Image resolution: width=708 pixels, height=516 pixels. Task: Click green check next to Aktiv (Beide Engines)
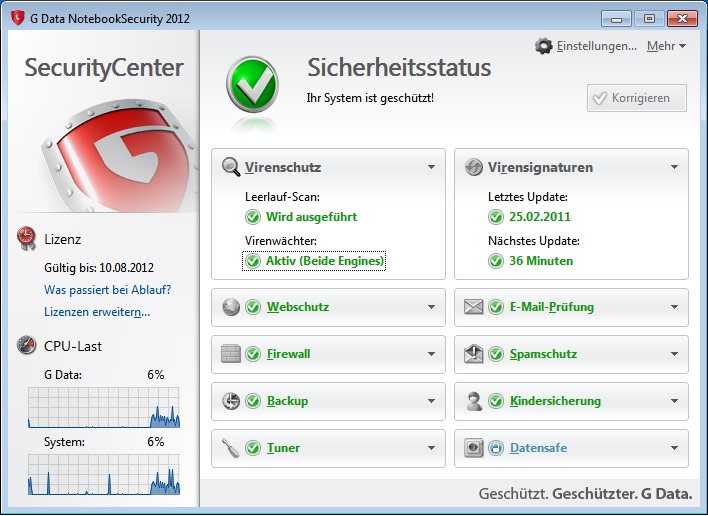tap(253, 261)
